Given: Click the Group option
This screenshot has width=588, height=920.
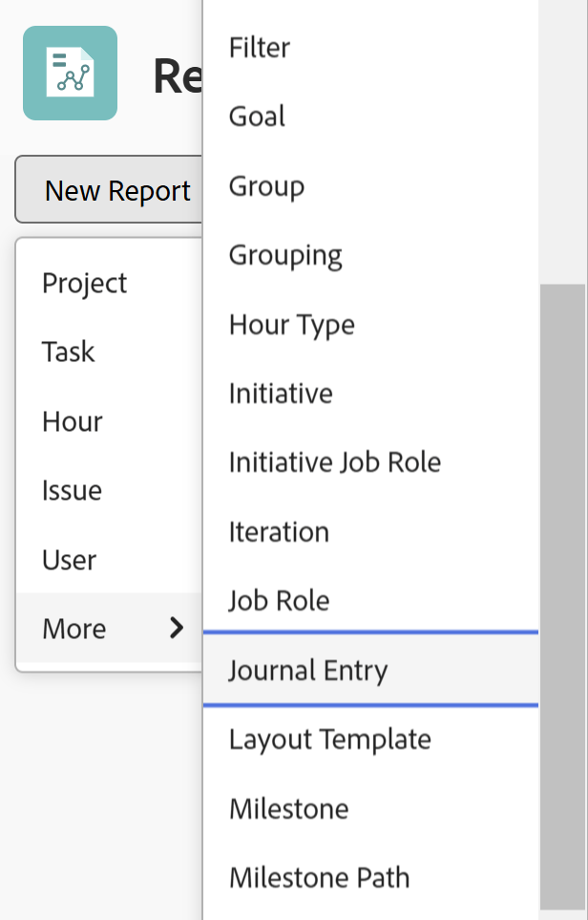Looking at the screenshot, I should [267, 186].
